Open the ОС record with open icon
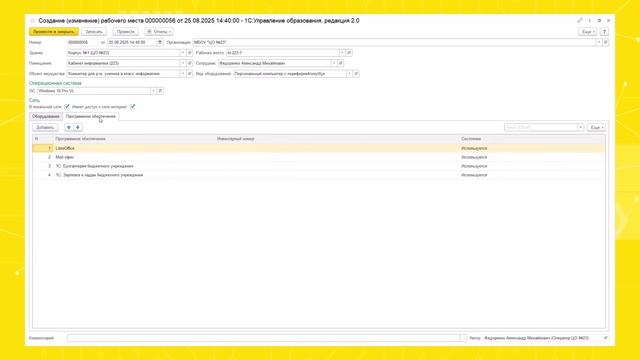This screenshot has height=360, width=640. 160,91
